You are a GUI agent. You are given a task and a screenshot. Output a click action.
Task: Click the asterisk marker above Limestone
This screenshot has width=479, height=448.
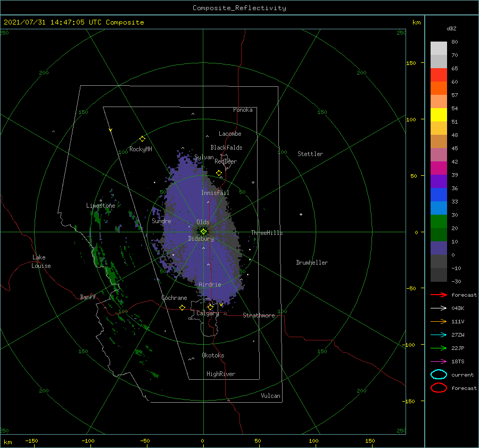click(x=101, y=201)
